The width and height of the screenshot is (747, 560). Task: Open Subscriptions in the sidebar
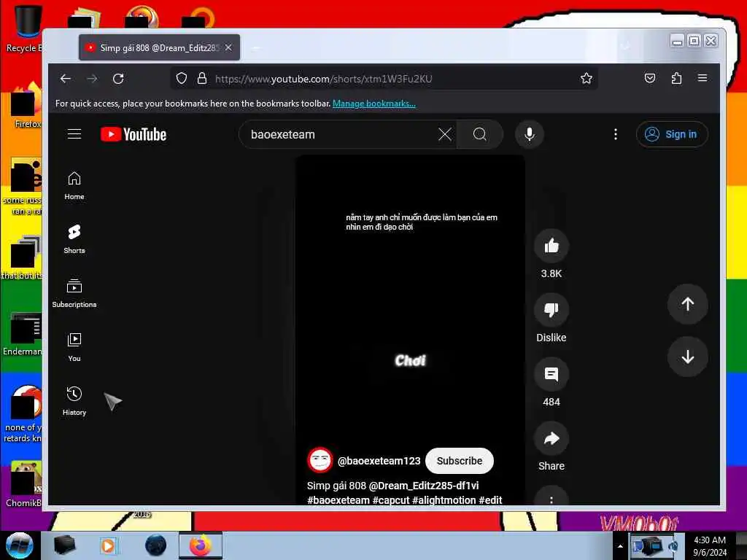click(x=74, y=293)
